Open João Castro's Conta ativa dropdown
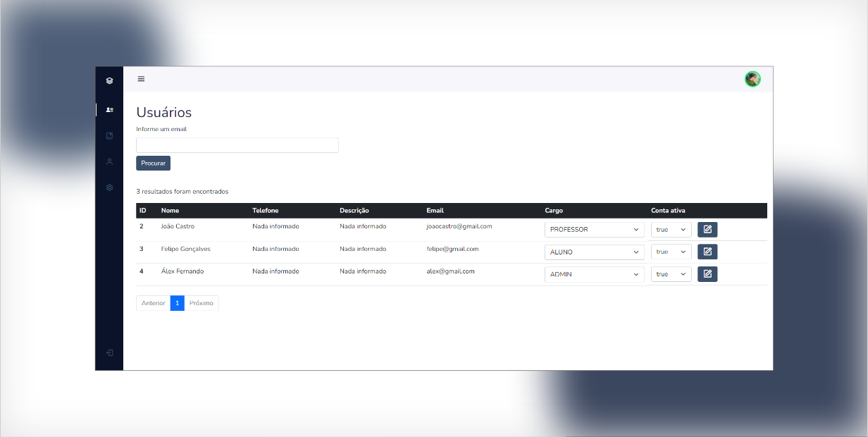The image size is (868, 437). coord(671,230)
